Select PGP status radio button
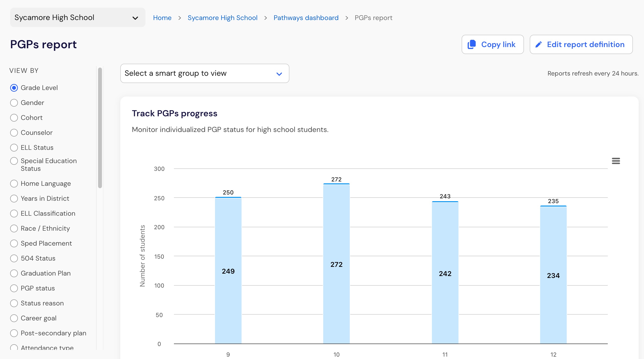Screen dimensions: 644x359 coord(14,289)
